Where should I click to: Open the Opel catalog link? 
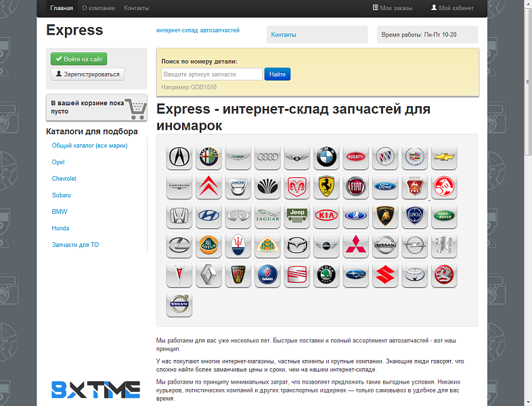point(58,162)
